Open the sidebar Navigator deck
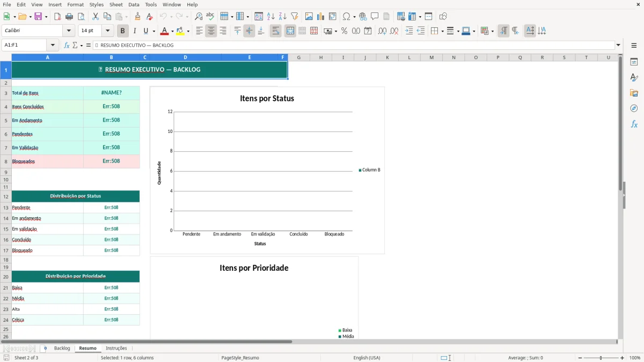The width and height of the screenshot is (644, 362). click(634, 108)
